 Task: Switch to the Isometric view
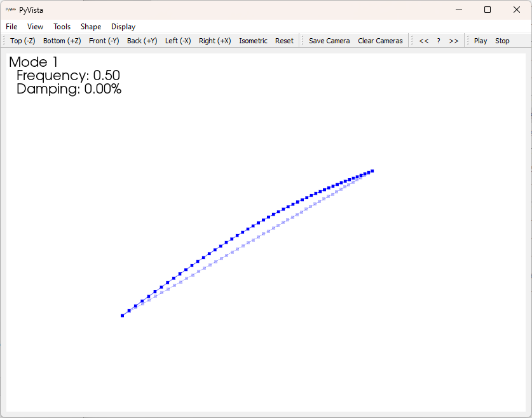click(x=253, y=40)
